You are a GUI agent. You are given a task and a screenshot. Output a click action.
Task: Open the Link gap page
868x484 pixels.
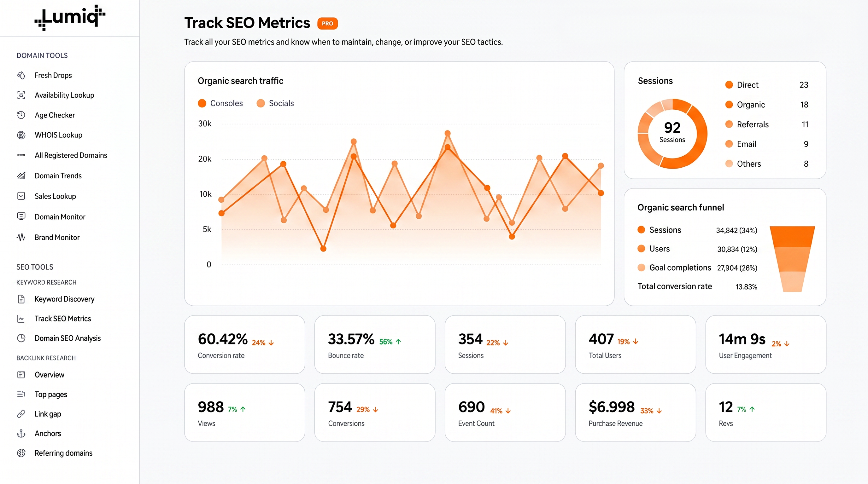pyautogui.click(x=48, y=414)
